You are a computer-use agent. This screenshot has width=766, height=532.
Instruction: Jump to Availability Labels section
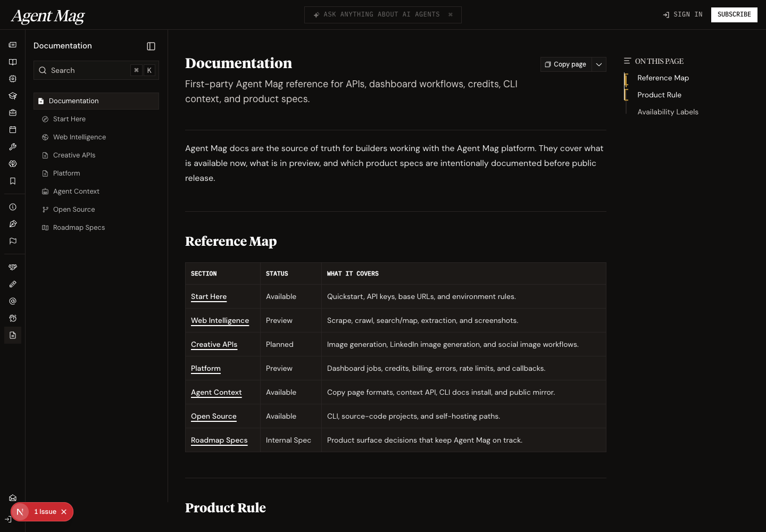(668, 112)
